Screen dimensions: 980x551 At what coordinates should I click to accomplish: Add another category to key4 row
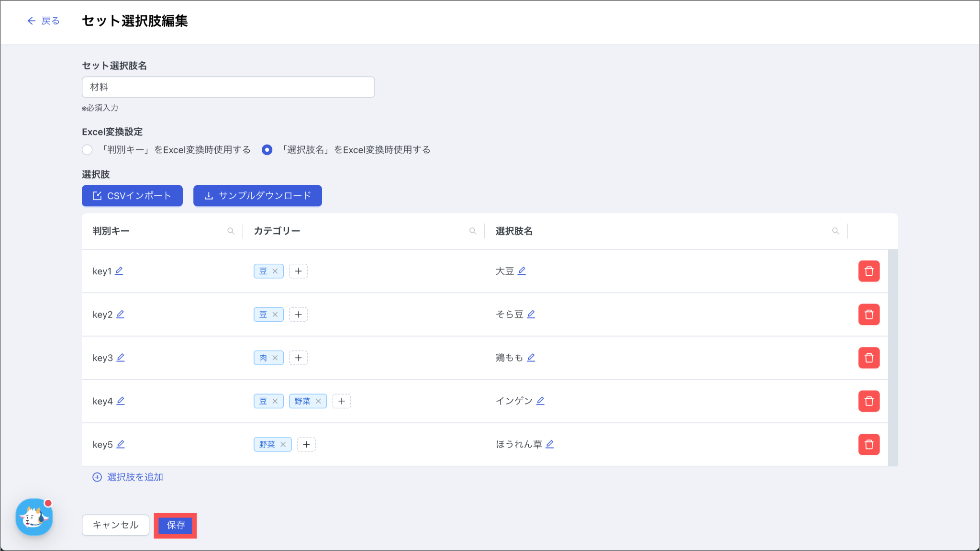click(x=342, y=401)
